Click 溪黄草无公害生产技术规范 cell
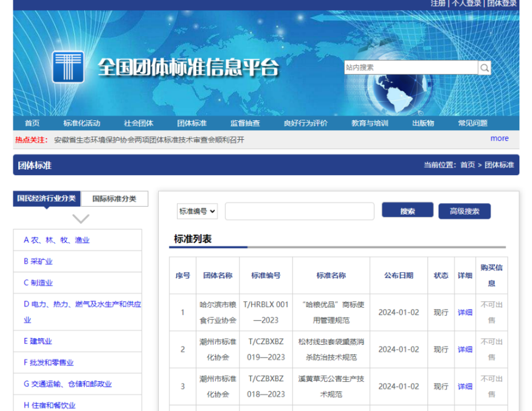The width and height of the screenshot is (532, 411). pyautogui.click(x=331, y=386)
